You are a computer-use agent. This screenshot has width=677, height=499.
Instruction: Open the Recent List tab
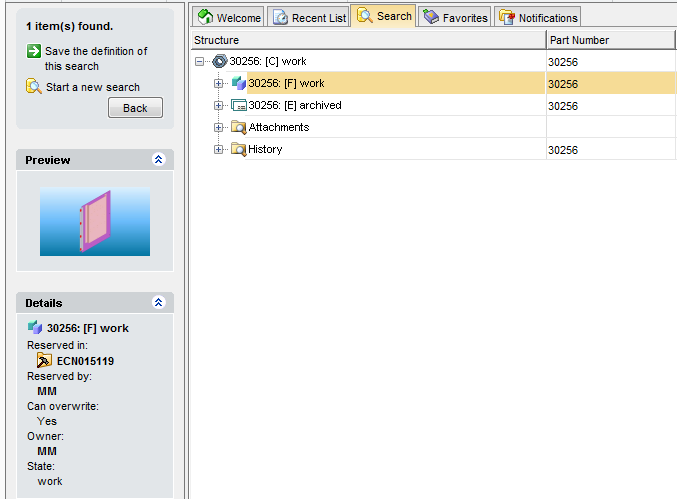(308, 17)
